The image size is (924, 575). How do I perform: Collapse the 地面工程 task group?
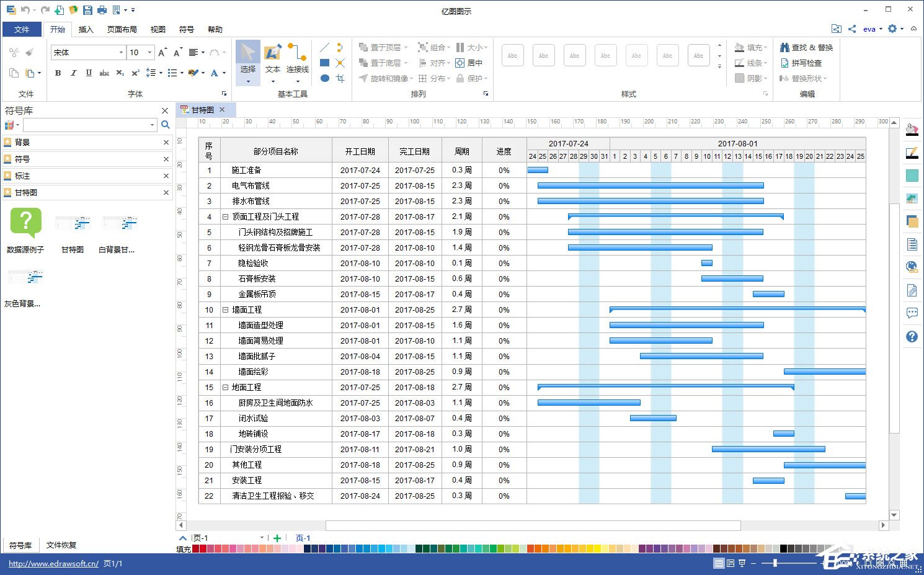point(226,387)
